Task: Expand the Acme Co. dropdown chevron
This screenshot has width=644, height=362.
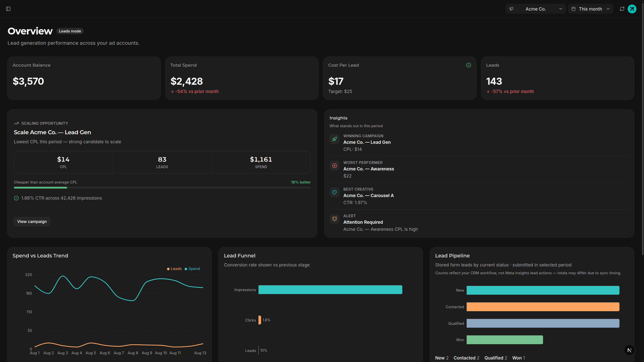Action: pyautogui.click(x=561, y=9)
